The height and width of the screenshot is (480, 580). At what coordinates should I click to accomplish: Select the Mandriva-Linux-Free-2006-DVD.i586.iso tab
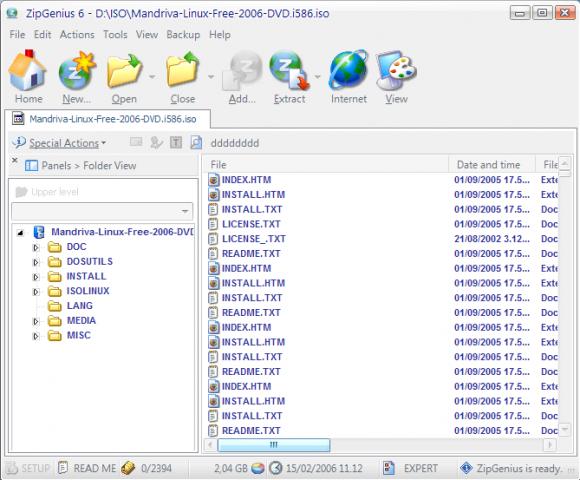108,119
